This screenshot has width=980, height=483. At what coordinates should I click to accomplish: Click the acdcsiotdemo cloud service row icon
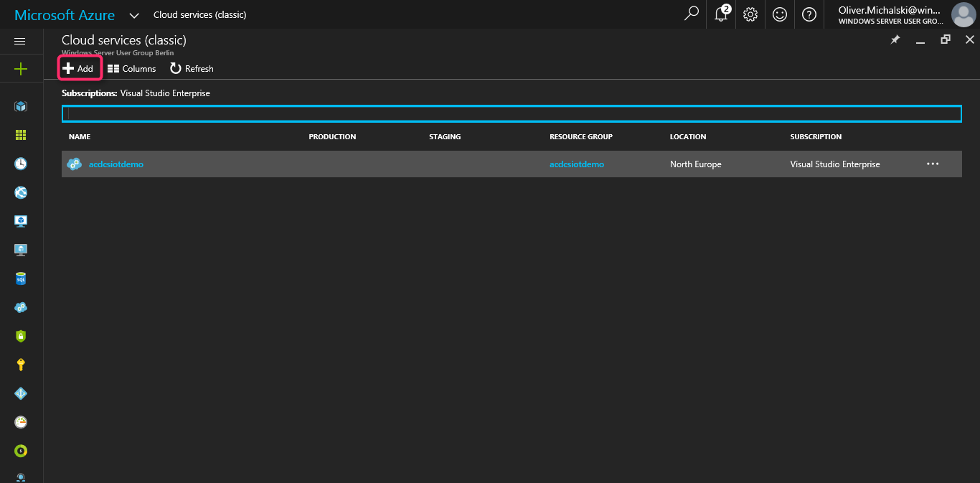click(x=74, y=164)
